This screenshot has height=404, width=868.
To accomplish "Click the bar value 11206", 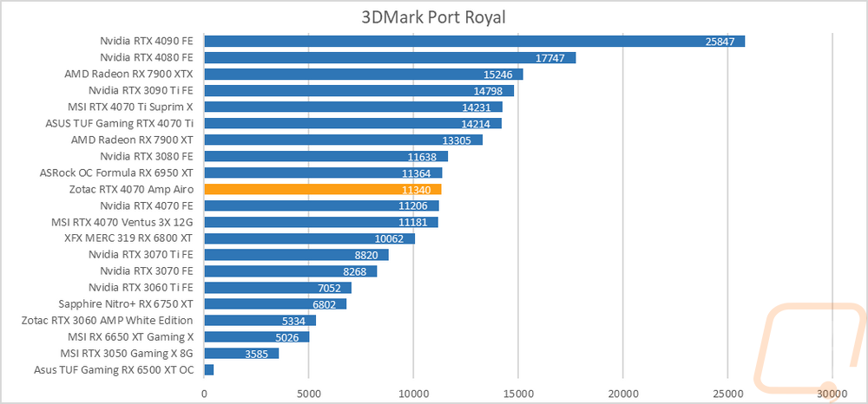I will click(414, 206).
